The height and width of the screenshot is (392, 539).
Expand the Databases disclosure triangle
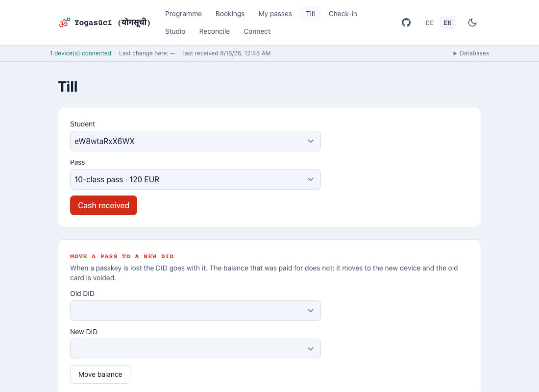coord(455,53)
